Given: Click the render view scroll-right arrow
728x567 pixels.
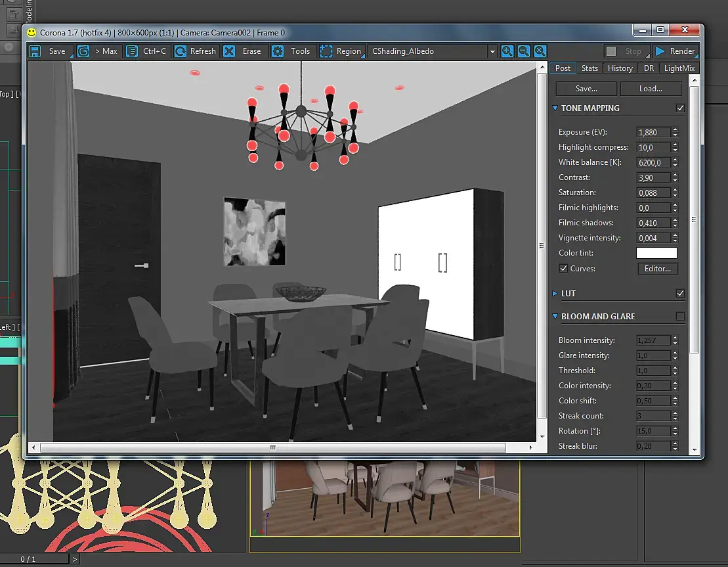Looking at the screenshot, I should pyautogui.click(x=530, y=447).
